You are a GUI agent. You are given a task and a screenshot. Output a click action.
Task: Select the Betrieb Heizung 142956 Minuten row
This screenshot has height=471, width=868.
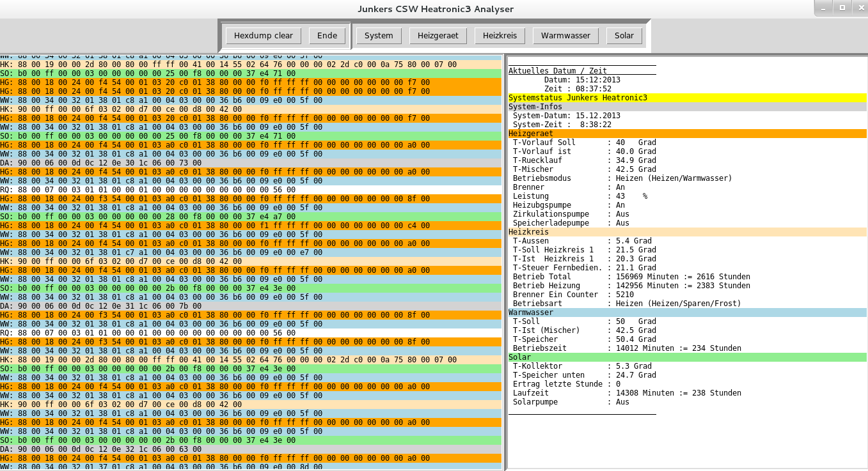click(x=631, y=286)
